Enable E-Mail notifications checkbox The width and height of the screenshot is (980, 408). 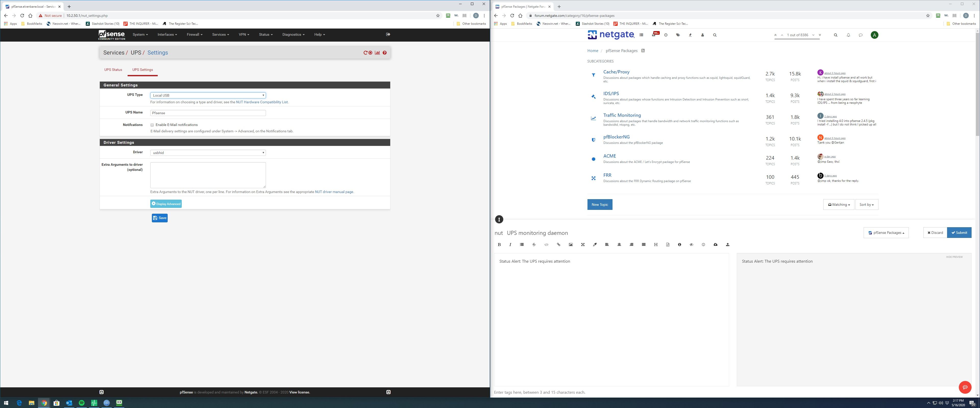pyautogui.click(x=152, y=125)
